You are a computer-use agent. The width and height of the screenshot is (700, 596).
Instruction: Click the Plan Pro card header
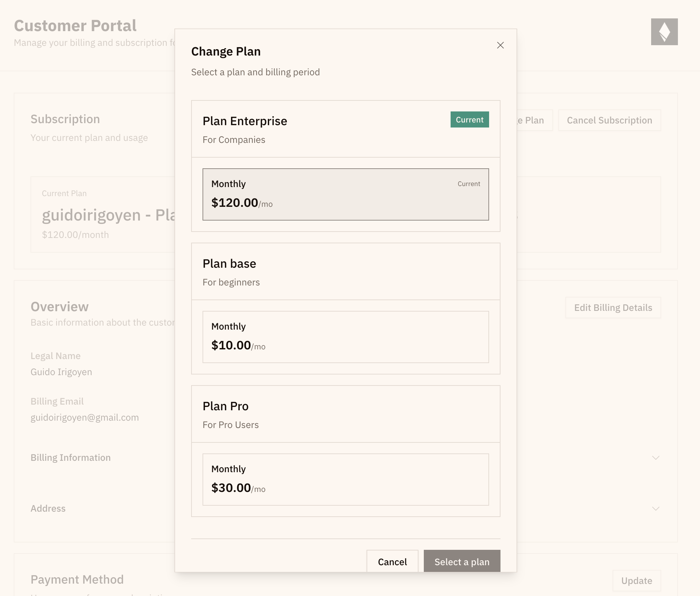225,406
